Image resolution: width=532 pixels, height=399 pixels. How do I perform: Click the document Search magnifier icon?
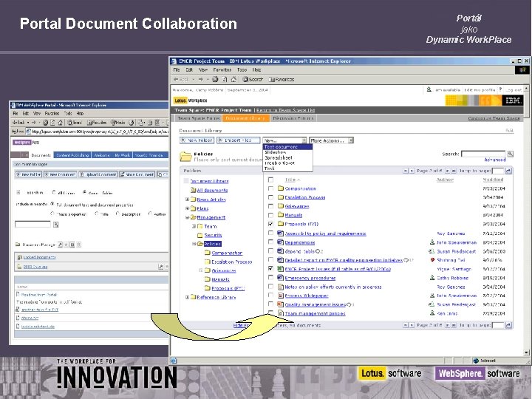pos(511,154)
